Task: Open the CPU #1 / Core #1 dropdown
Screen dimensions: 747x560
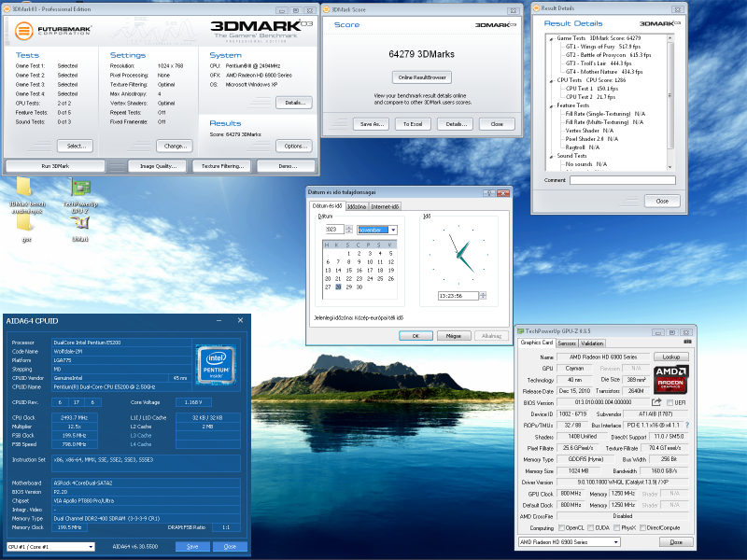Action: click(x=91, y=547)
